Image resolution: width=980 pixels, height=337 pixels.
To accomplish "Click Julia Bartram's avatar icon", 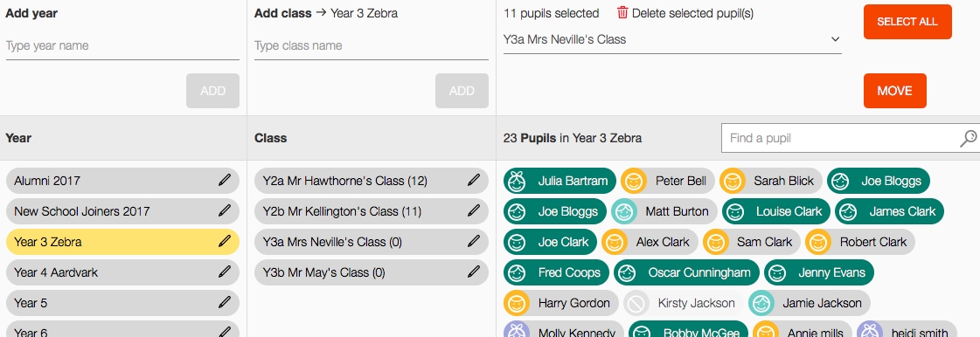I will click(517, 181).
